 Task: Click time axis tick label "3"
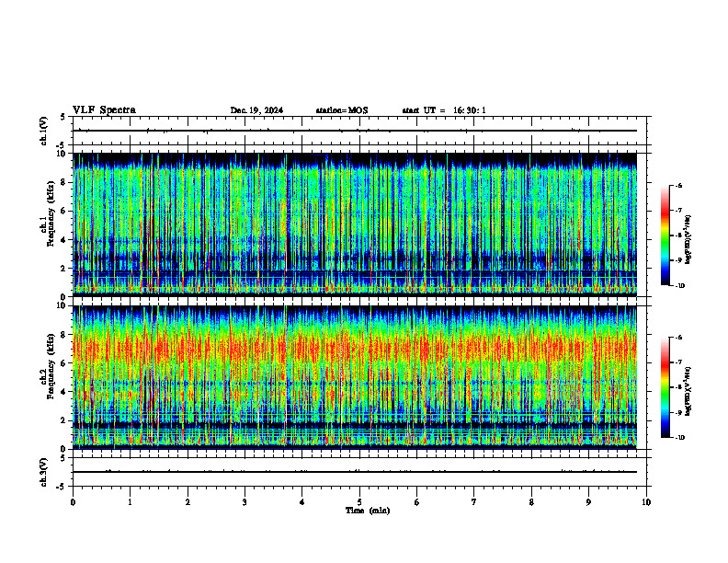[245, 502]
